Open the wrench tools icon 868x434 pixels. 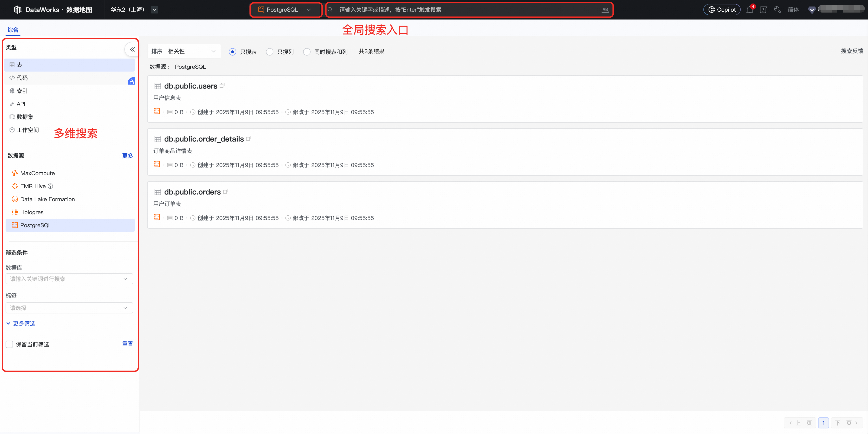coord(777,10)
